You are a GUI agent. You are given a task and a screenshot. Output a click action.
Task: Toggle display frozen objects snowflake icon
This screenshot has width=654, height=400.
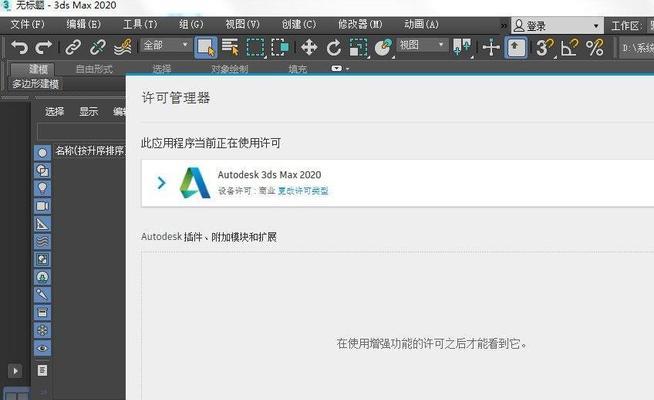click(42, 330)
